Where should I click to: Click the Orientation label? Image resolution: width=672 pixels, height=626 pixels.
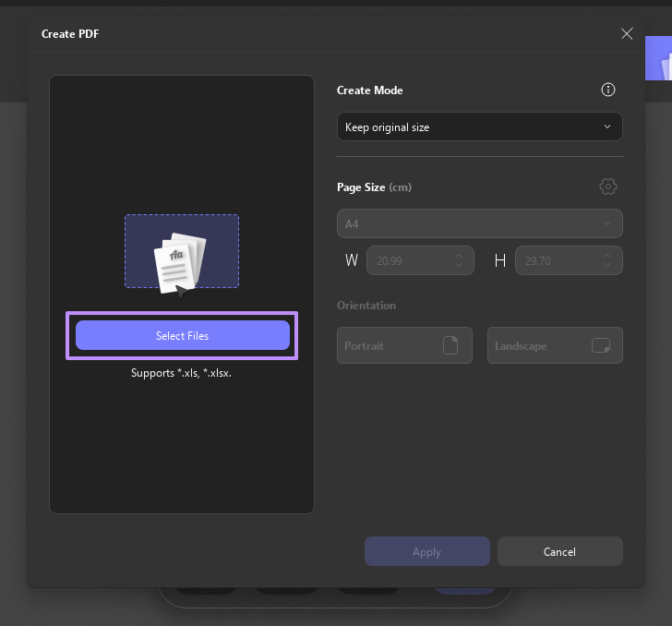[366, 306]
